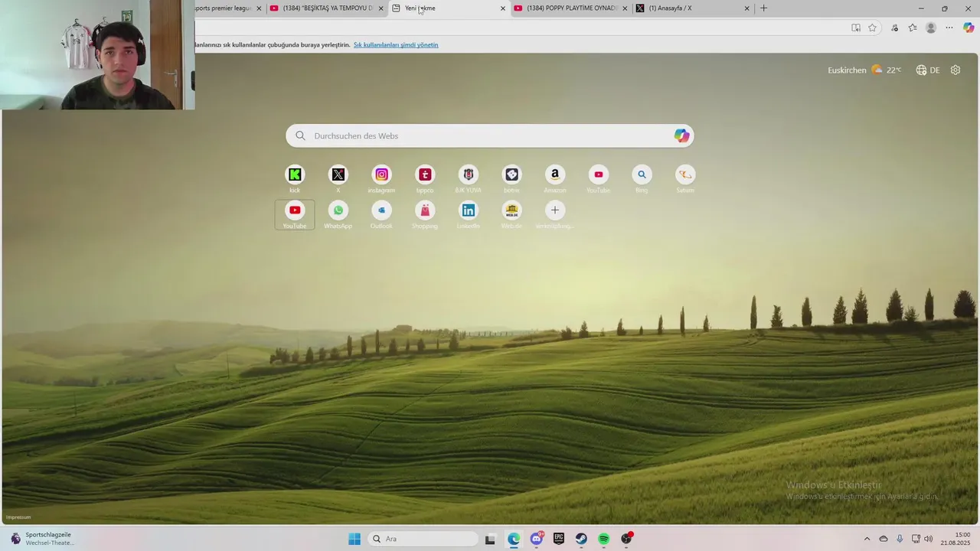Click the split screen icon in address bar
Screen dimensions: 980x551
(x=856, y=28)
